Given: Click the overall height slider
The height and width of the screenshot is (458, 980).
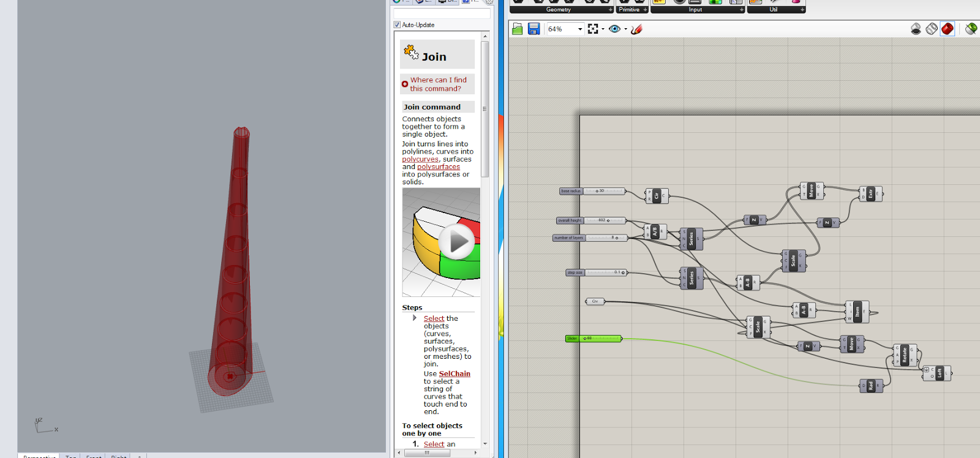Looking at the screenshot, I should coord(591,220).
